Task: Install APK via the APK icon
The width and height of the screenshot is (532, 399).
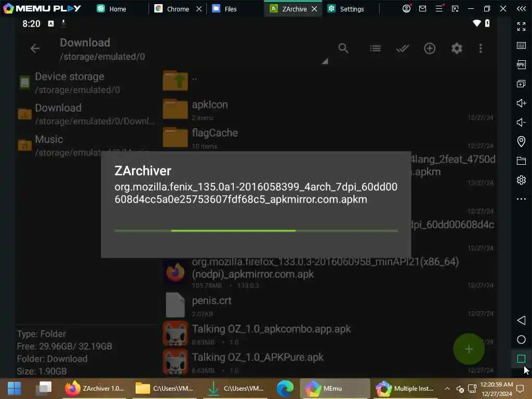Action: point(521,64)
